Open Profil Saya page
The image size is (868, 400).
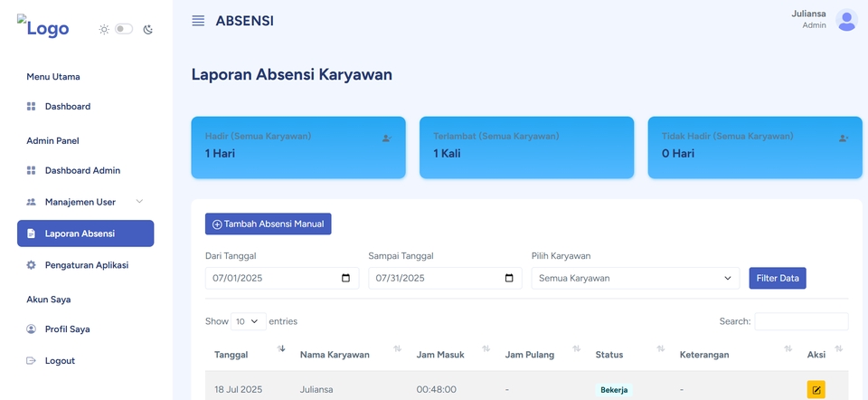coord(85,329)
